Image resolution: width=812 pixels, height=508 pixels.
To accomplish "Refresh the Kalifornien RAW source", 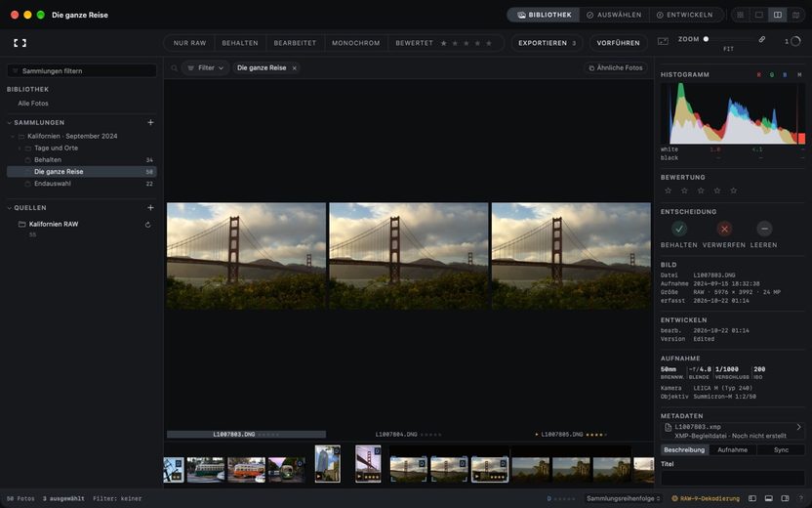I will point(148,225).
